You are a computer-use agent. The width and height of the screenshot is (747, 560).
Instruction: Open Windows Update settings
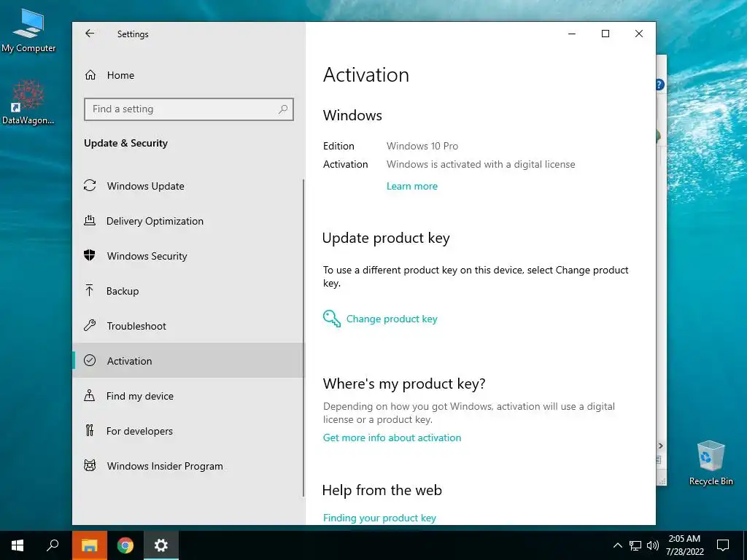point(187,186)
